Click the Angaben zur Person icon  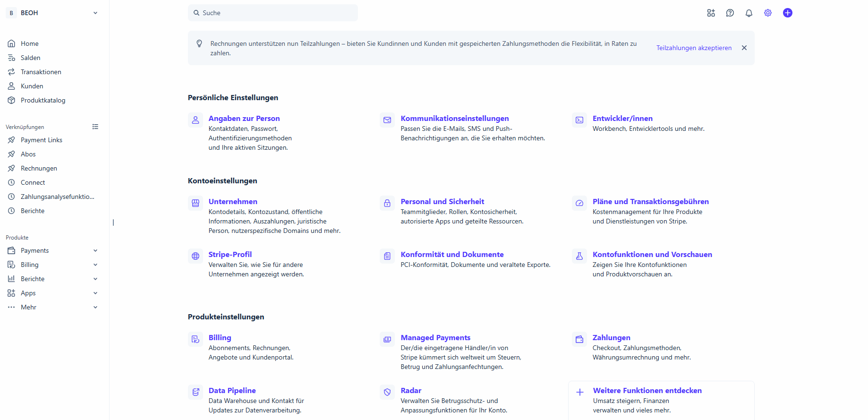(196, 120)
